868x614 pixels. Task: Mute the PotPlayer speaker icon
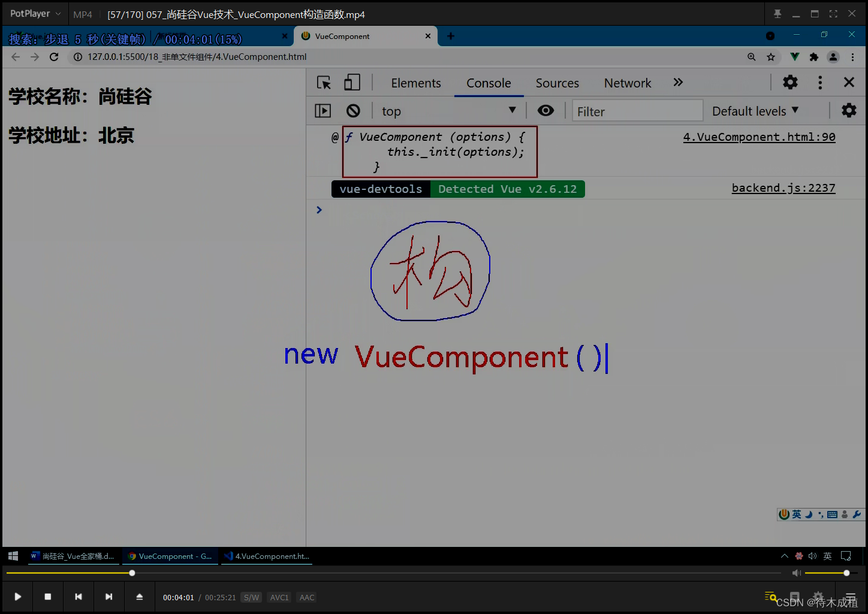point(797,573)
